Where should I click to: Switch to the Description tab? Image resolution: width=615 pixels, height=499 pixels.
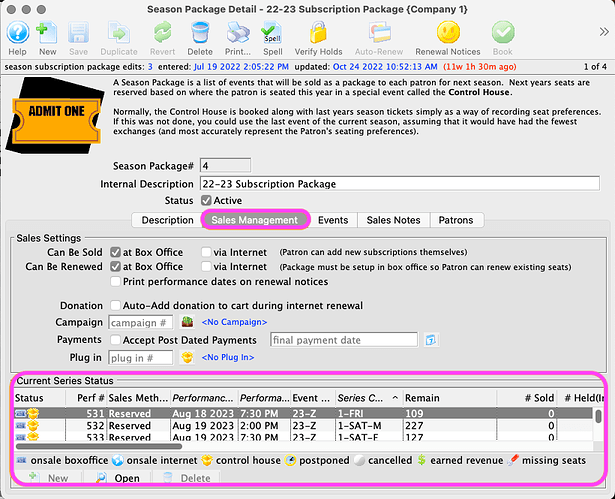pos(167,220)
